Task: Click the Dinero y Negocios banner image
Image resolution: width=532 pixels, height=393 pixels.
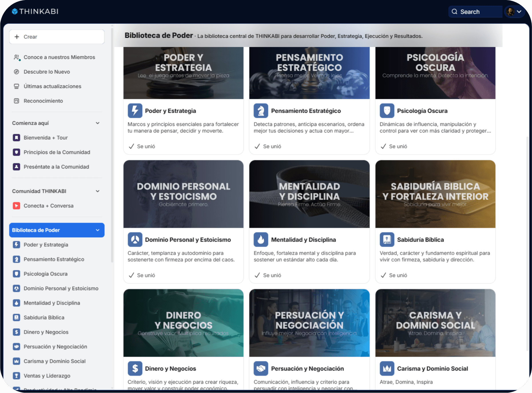Action: [x=183, y=323]
